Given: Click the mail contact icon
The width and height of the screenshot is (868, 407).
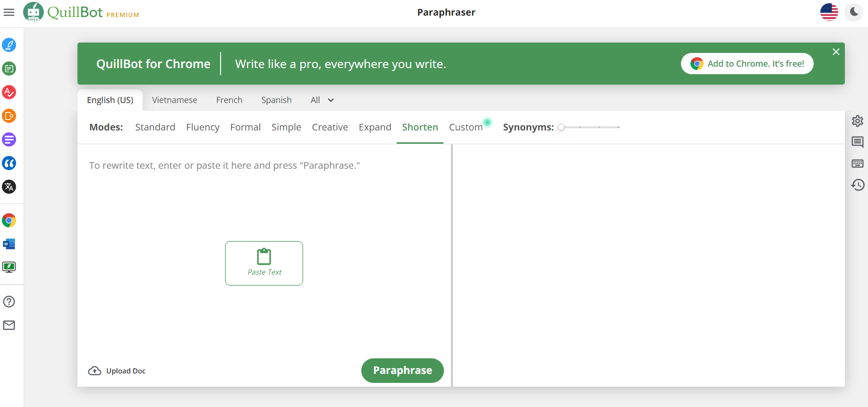Looking at the screenshot, I should tap(9, 325).
